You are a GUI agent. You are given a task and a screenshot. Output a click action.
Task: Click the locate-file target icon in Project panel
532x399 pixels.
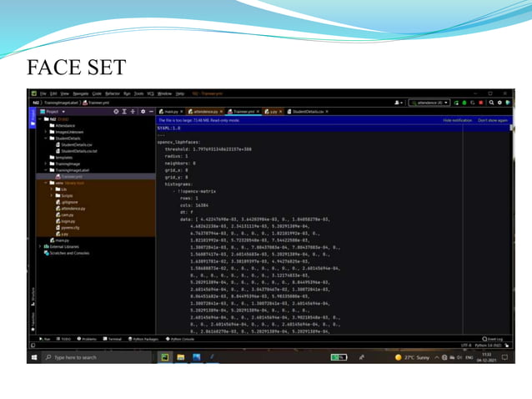116,111
